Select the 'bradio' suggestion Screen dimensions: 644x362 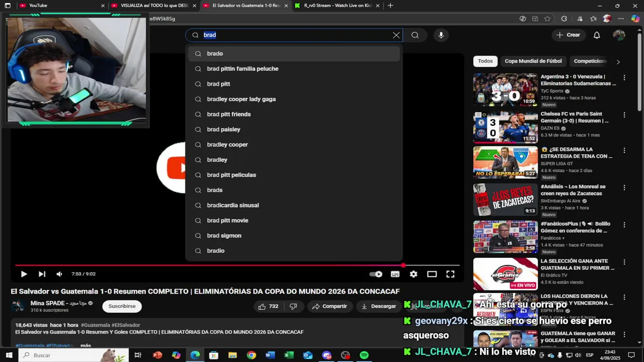pos(294,250)
